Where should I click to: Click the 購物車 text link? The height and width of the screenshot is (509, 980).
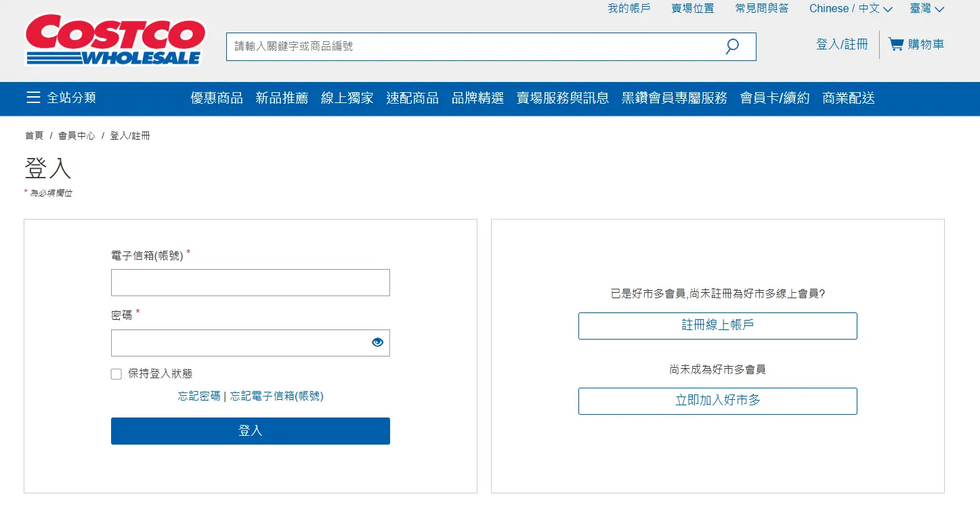tap(926, 45)
